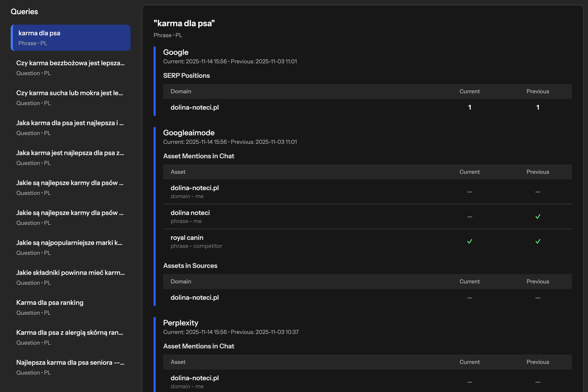
Task: Open 'Jakie są najpopularniejsze marki' query
Action: coord(70,247)
